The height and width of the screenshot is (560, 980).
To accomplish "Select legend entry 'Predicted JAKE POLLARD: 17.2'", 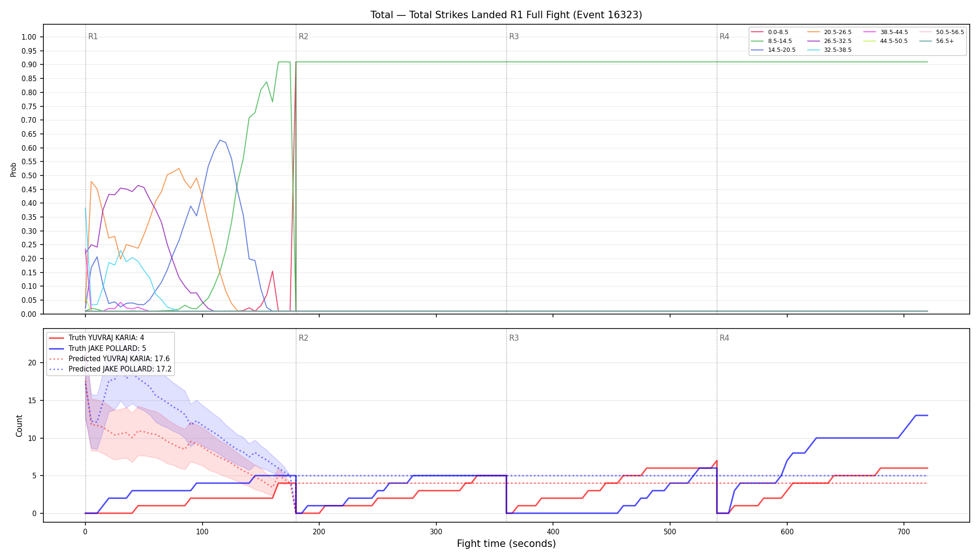I will tap(120, 369).
